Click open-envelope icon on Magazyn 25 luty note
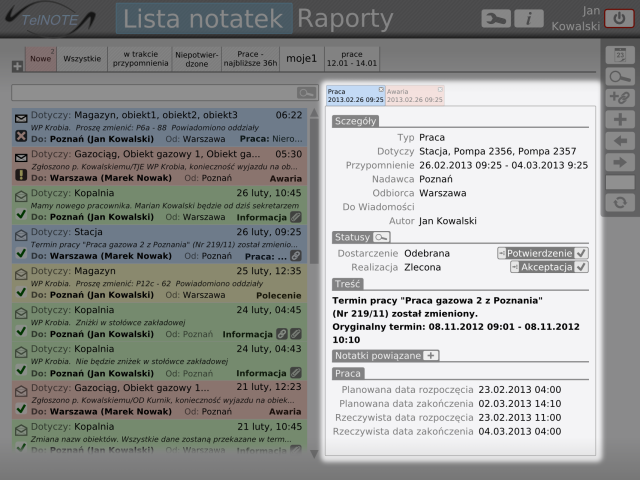640x480 pixels. click(x=21, y=274)
